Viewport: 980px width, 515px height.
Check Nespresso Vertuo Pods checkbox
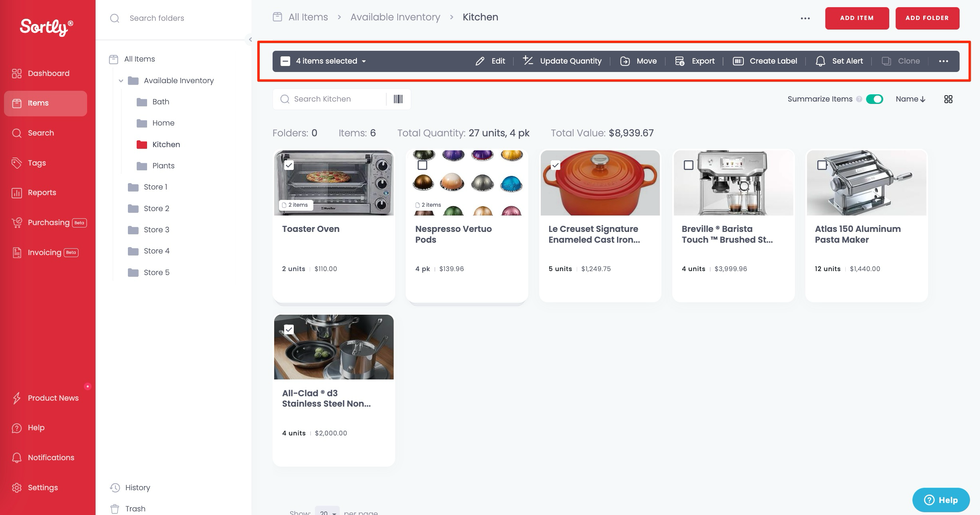click(x=422, y=165)
